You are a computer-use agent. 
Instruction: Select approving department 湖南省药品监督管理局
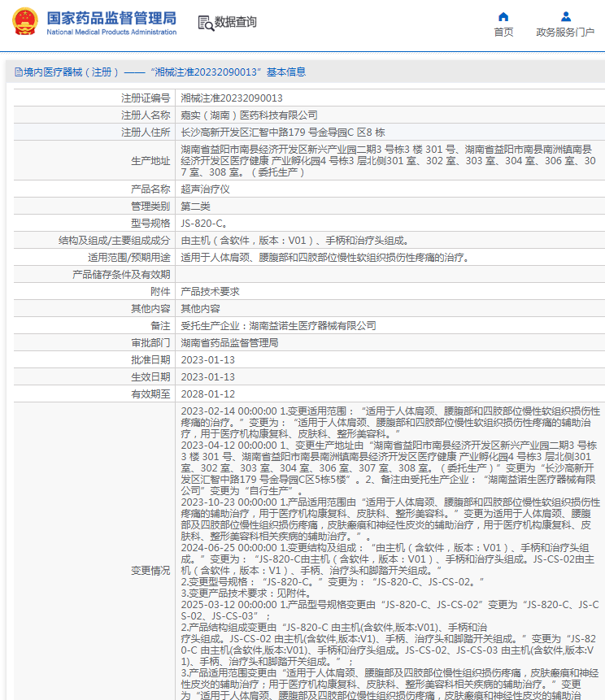pos(229,343)
